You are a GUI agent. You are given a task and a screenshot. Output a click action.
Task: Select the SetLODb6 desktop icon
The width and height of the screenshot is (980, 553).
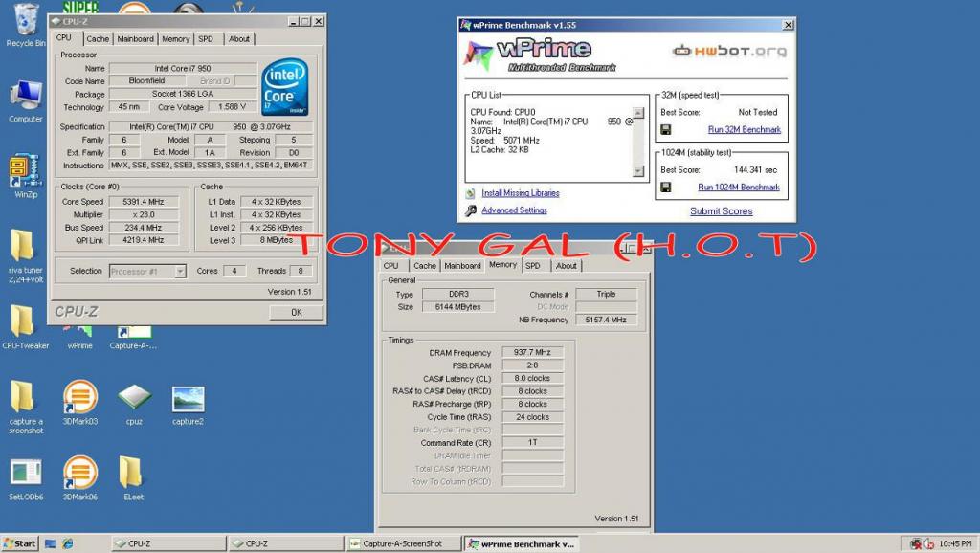point(26,478)
